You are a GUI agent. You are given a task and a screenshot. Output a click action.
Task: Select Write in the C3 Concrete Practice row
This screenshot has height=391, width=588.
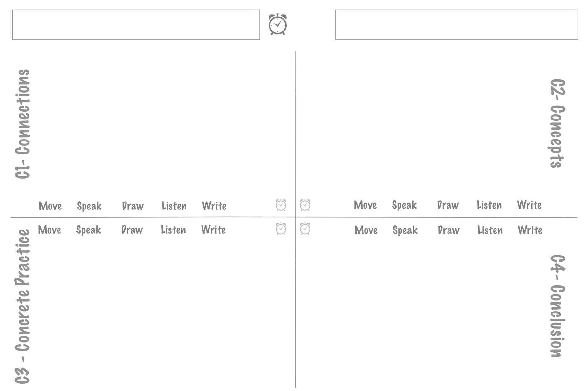[213, 230]
